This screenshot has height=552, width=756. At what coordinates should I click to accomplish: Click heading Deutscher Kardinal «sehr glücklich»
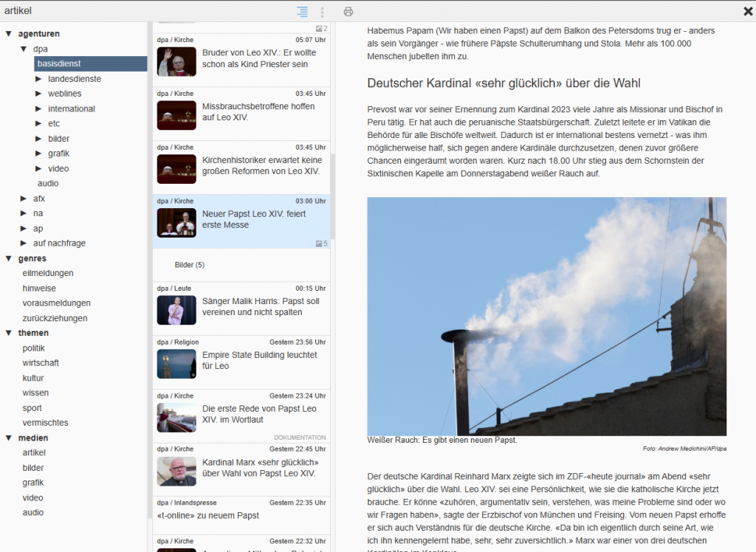tap(504, 83)
